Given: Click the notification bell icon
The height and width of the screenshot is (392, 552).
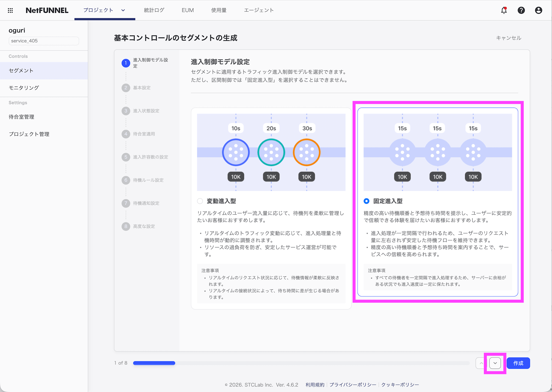Looking at the screenshot, I should pos(504,10).
